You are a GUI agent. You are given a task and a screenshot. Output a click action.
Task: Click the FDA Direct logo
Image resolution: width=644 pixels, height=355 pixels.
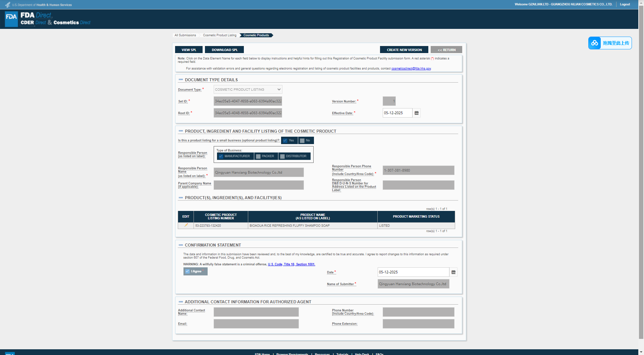(11, 19)
